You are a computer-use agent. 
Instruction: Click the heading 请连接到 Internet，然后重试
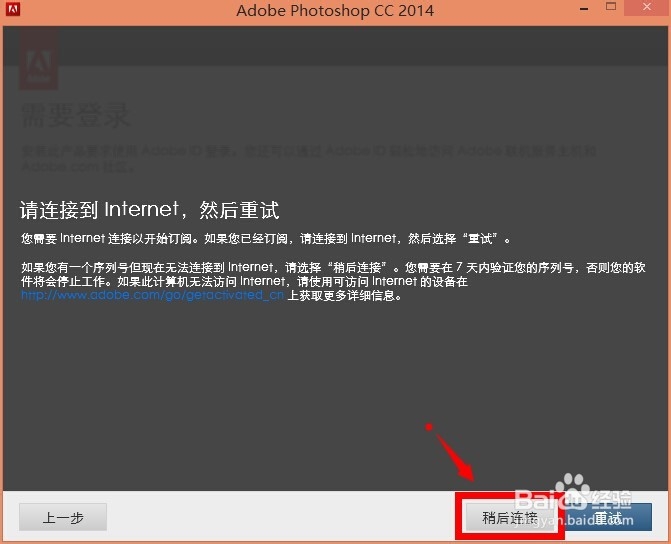click(149, 210)
